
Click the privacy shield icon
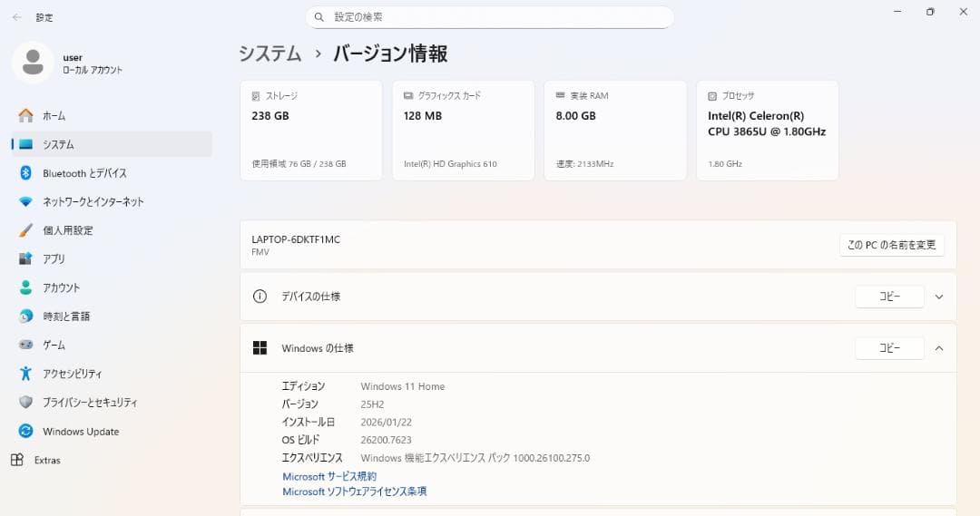point(25,403)
